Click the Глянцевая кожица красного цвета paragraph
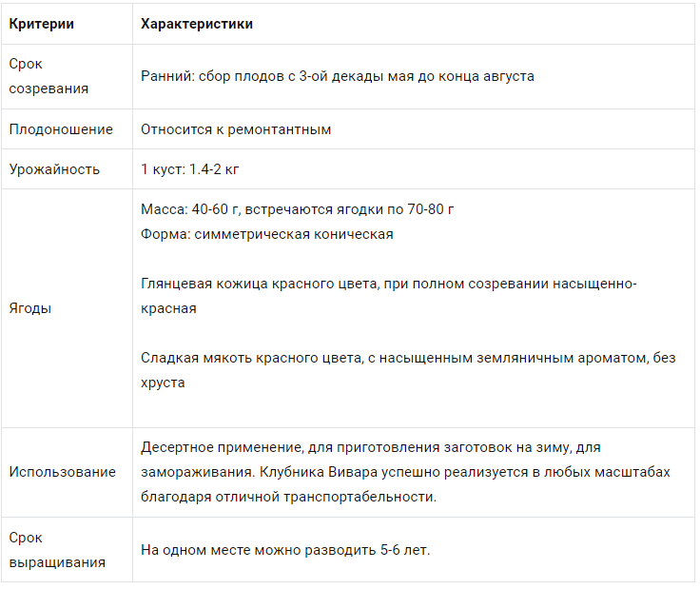This screenshot has height=589, width=700. (389, 296)
